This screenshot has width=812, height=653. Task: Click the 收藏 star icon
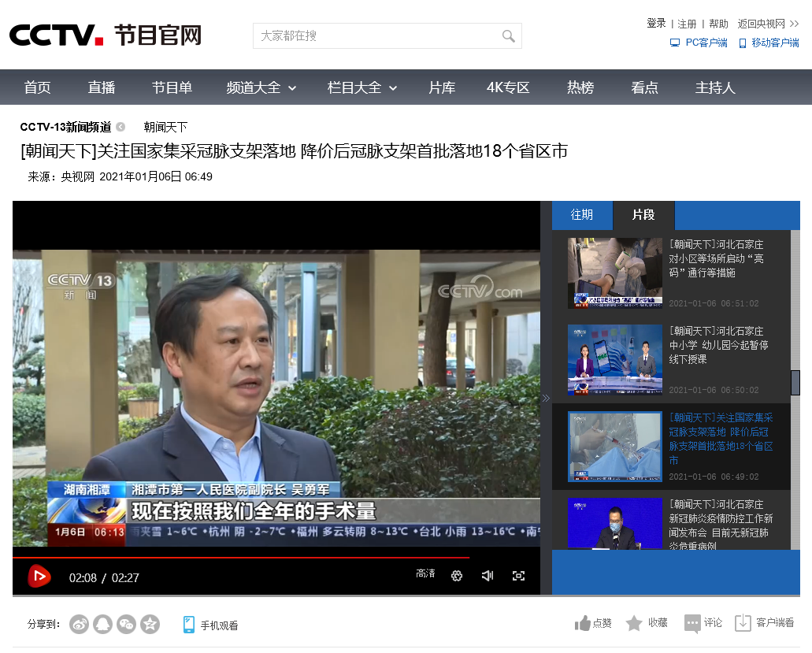point(634,623)
